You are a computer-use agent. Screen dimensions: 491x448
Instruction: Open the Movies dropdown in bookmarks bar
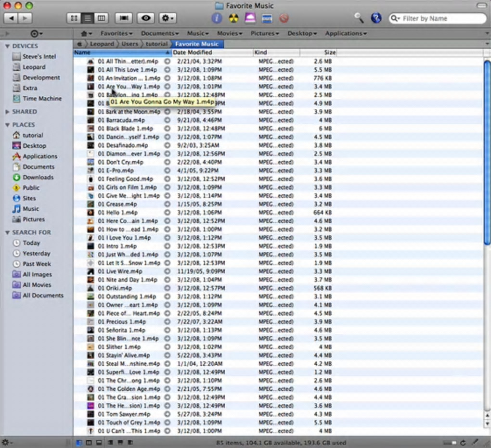[230, 33]
